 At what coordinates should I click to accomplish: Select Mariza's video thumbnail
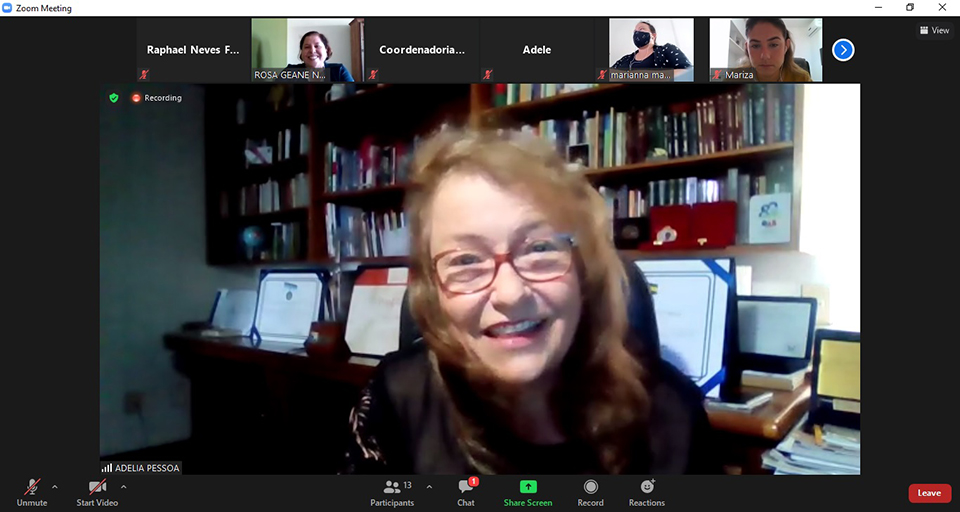(766, 50)
